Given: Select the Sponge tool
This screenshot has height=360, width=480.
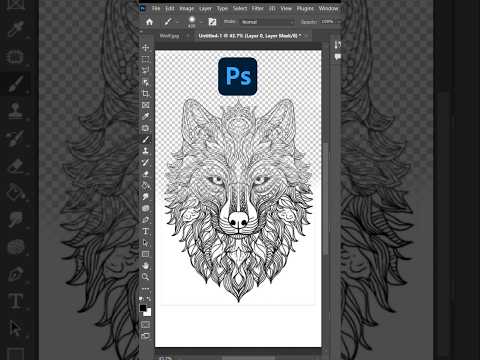Looking at the screenshot, I should coord(145,208).
